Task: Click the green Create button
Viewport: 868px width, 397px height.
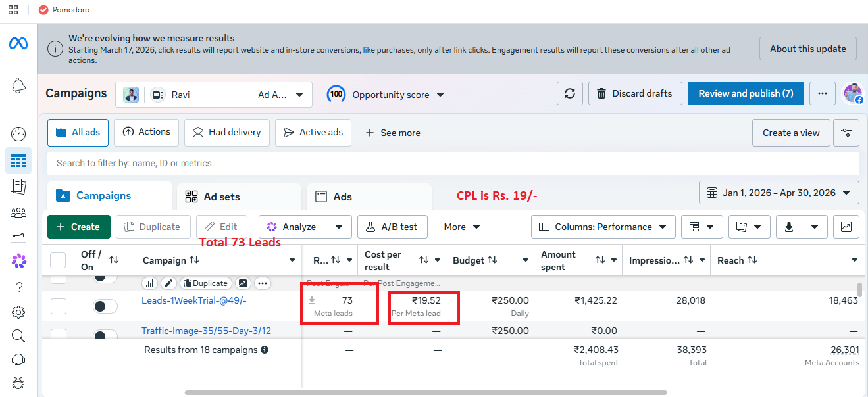Action: coord(78,227)
